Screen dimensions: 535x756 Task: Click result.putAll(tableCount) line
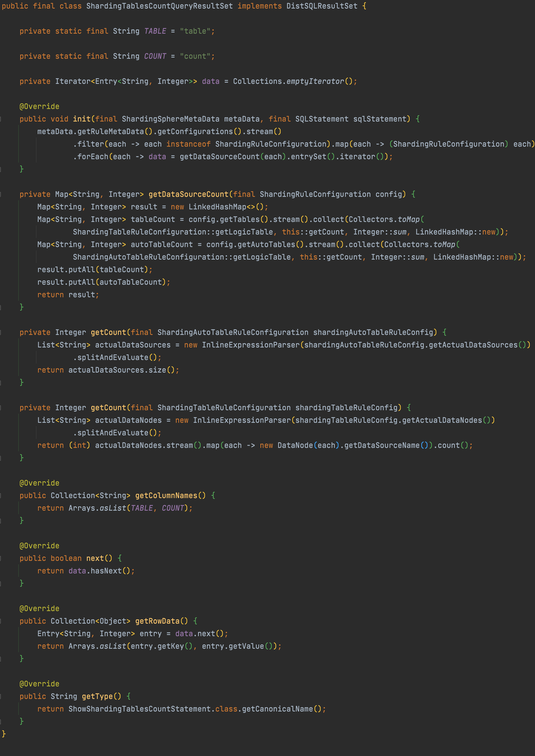[95, 269]
